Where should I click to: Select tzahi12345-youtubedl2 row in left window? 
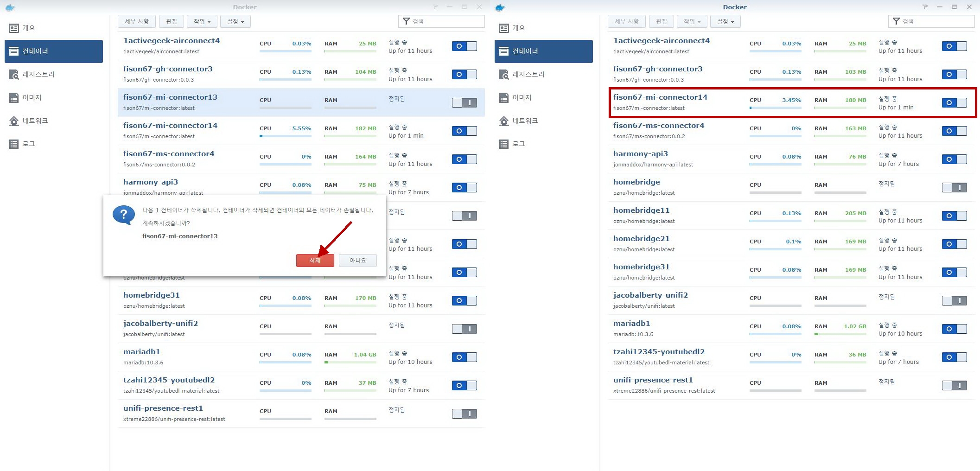[301, 386]
